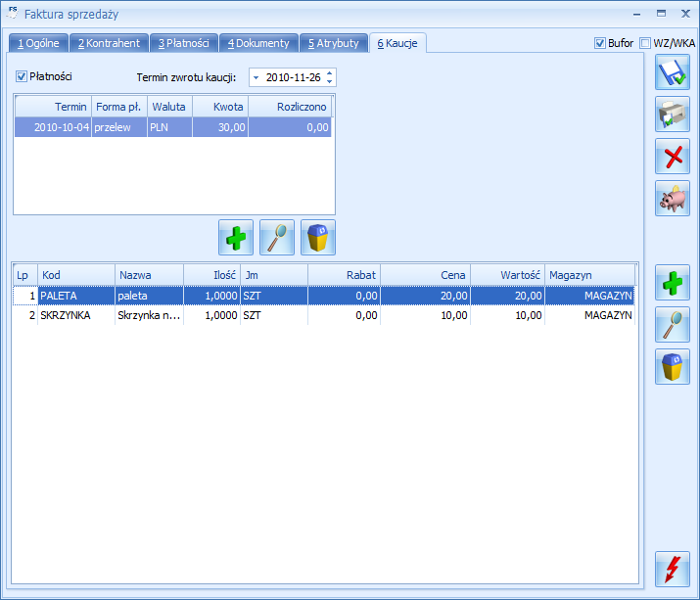
Task: Cancel changes with the red X icon
Action: click(673, 157)
